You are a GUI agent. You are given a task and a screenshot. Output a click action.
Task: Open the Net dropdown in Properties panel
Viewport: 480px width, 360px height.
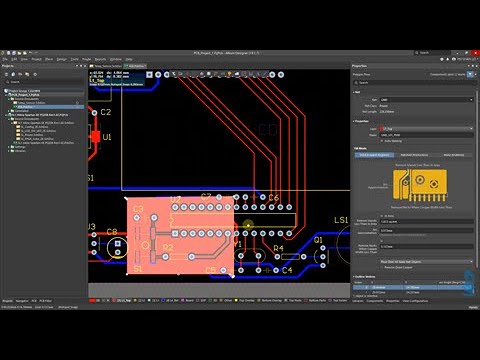[x=427, y=100]
